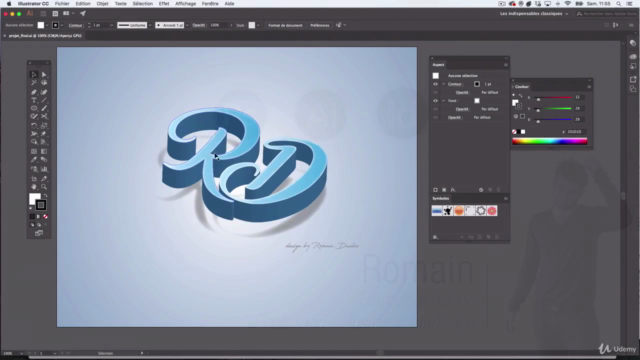
Task: Open the Fenêtre menu
Action: [210, 4]
